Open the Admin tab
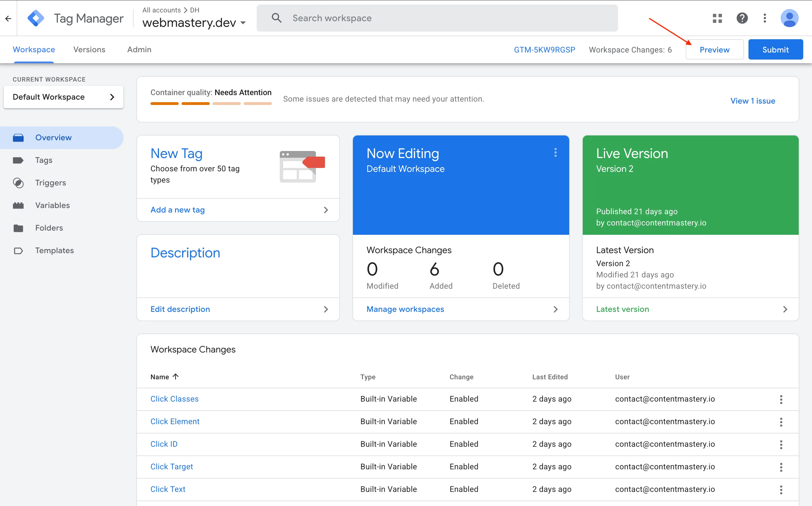 (139, 49)
